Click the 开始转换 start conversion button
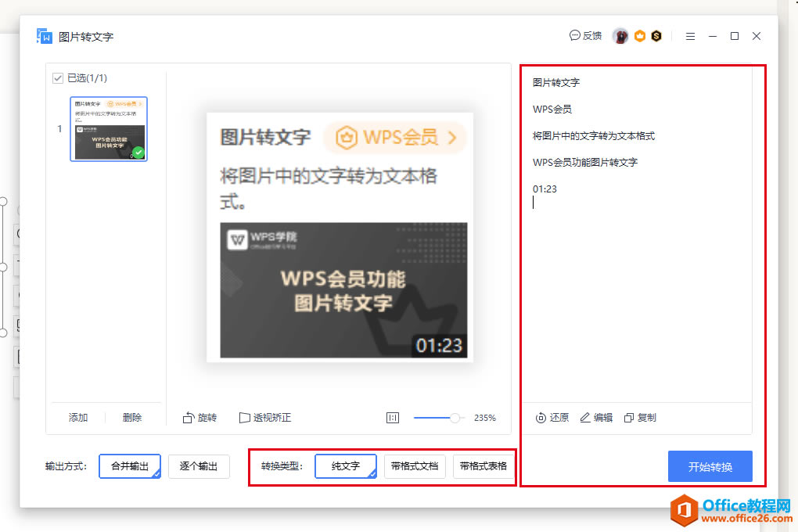The width and height of the screenshot is (798, 532). (x=710, y=466)
